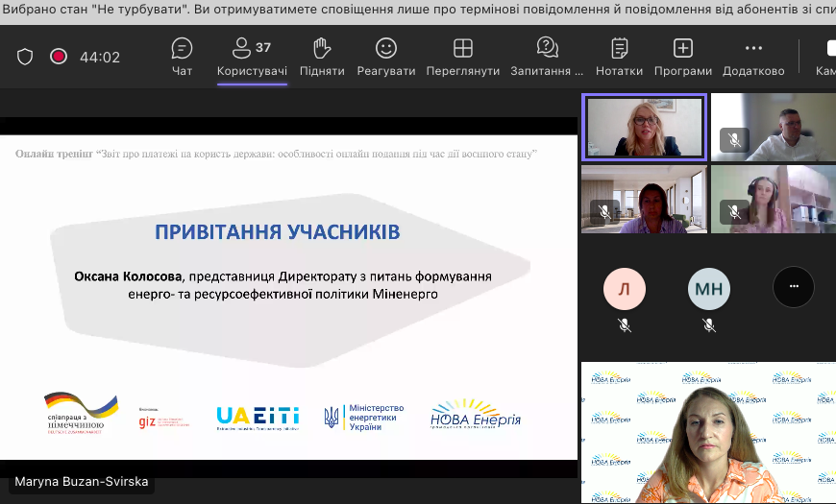The height and width of the screenshot is (504, 836).
Task: Raise hand with the Підняти button
Action: pos(322,57)
